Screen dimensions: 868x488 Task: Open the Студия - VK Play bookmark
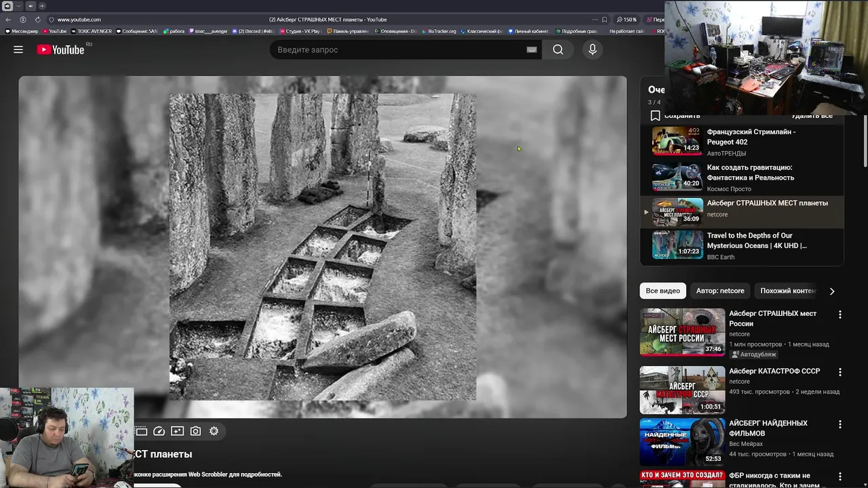point(300,31)
